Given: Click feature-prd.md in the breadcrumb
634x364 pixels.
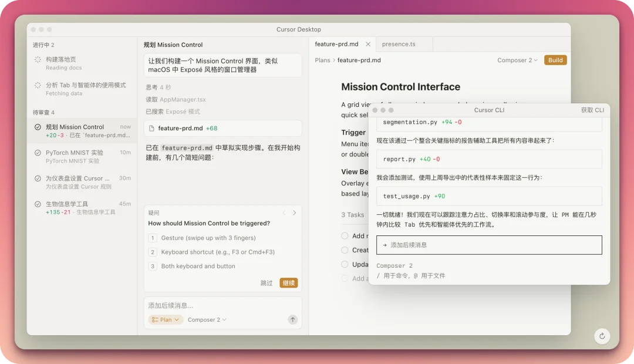Looking at the screenshot, I should click(359, 60).
